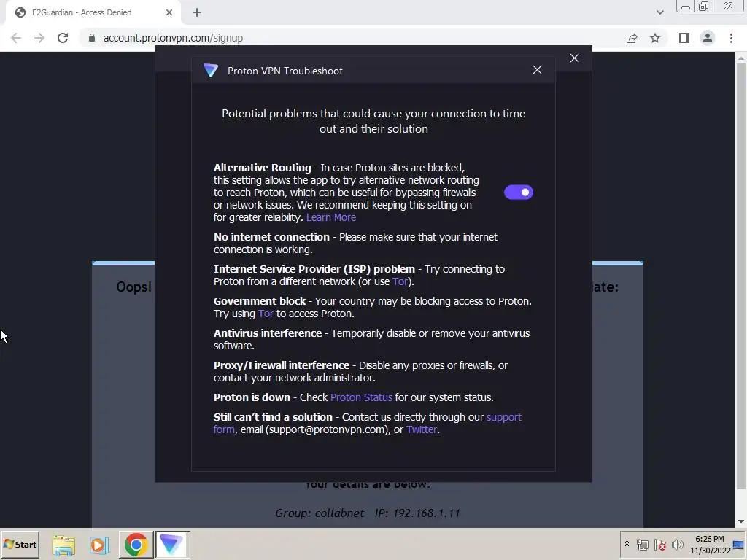Click the scrollbar up arrow
The width and height of the screenshot is (747, 560).
[x=741, y=58]
